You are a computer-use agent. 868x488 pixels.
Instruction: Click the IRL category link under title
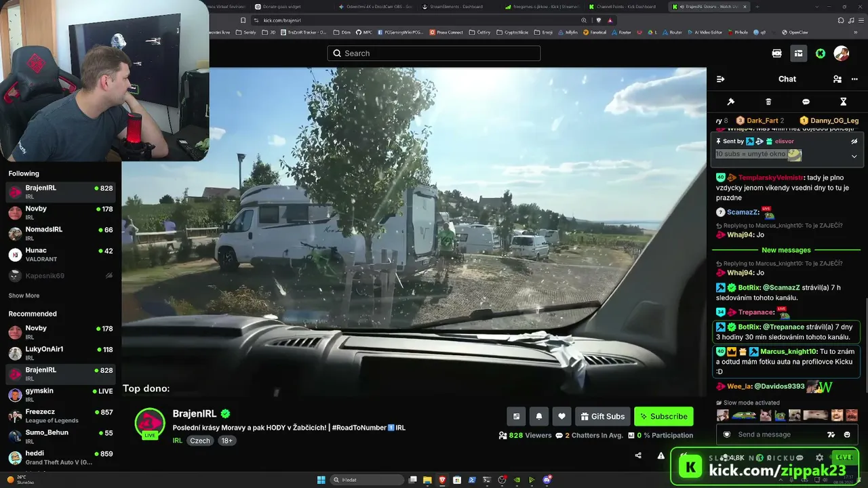pos(178,441)
